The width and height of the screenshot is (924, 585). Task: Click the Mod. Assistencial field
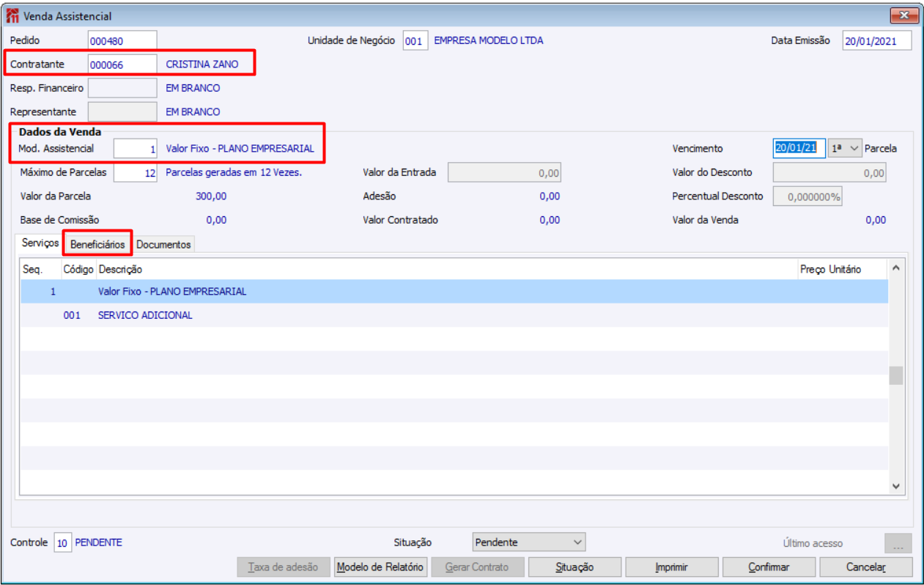pos(136,148)
